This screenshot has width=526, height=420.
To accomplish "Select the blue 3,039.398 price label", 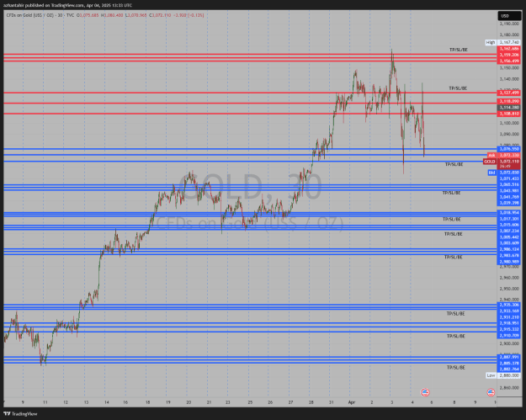I will coord(509,203).
